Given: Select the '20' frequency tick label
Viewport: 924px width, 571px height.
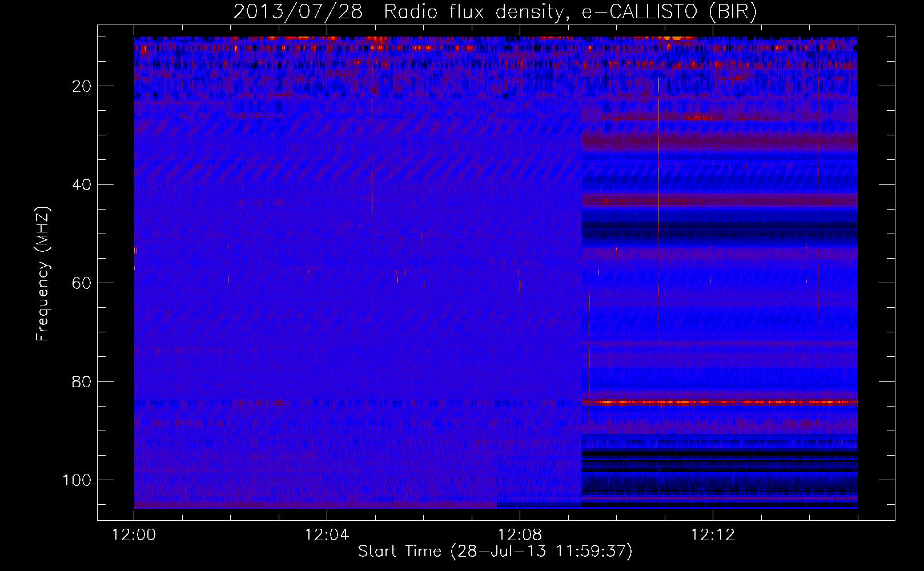Looking at the screenshot, I should pos(82,86).
